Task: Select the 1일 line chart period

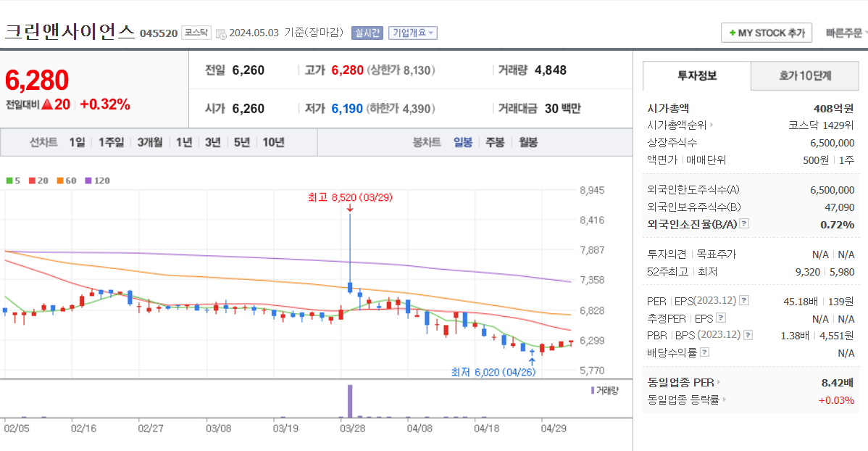Action: point(77,142)
